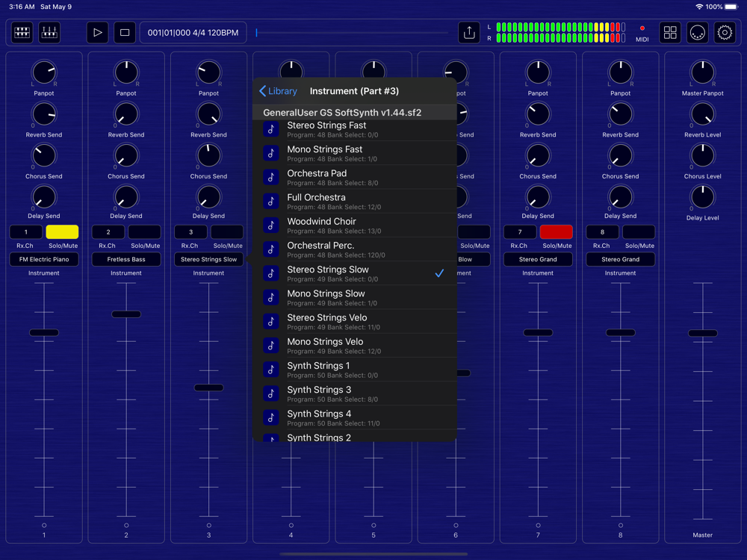Click the note icon beside Orchestra Pad
Screen dimensions: 747x560
(x=271, y=177)
